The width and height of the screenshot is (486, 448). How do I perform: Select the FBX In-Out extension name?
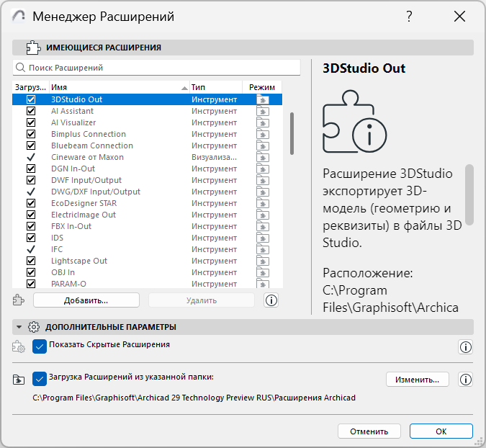(x=71, y=226)
